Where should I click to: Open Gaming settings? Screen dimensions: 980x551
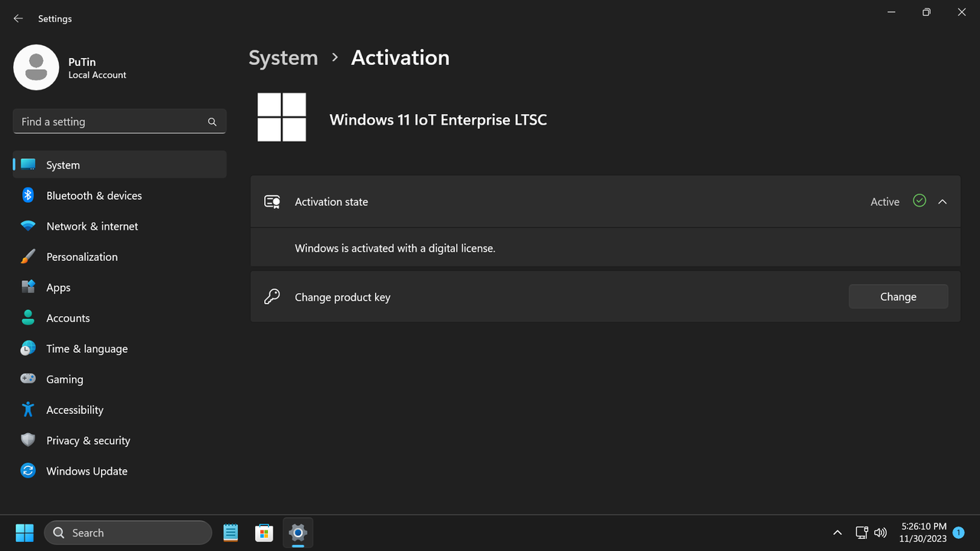tap(64, 379)
